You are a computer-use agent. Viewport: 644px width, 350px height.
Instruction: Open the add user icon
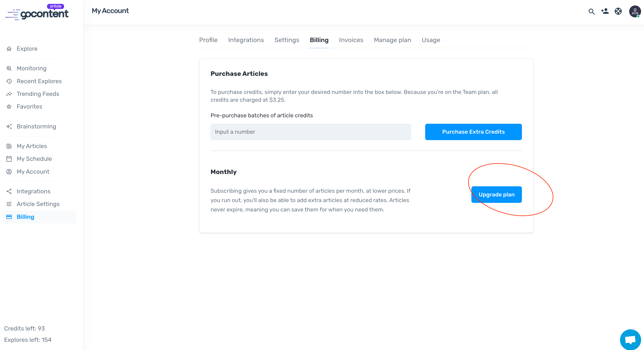605,11
